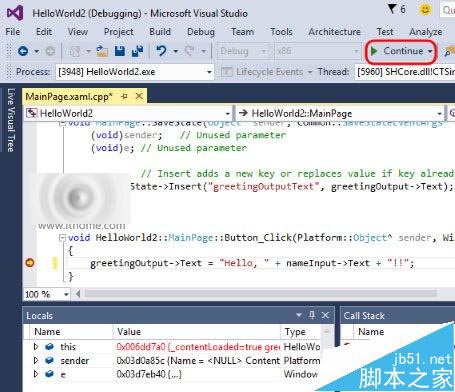
Task: Click the Locals Name column header
Action: tap(71, 332)
